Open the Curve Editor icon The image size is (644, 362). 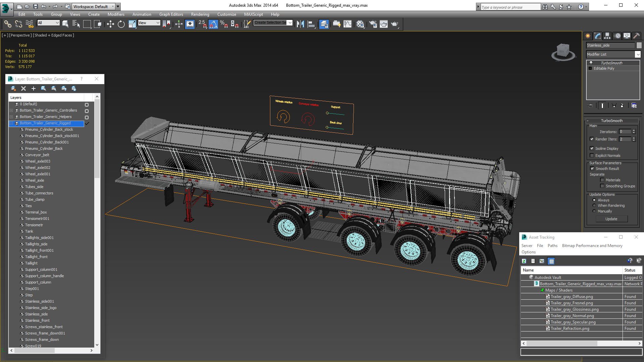click(347, 24)
